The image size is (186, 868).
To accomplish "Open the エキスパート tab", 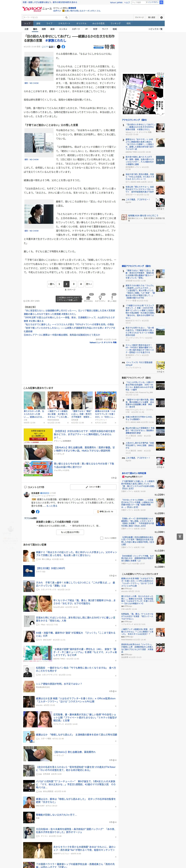I will point(64,24).
